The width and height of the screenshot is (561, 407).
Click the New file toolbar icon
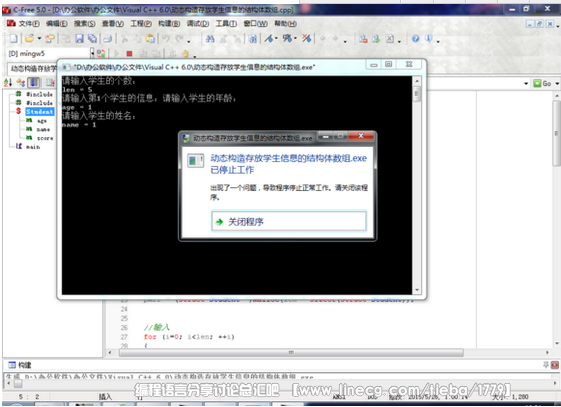(13, 39)
